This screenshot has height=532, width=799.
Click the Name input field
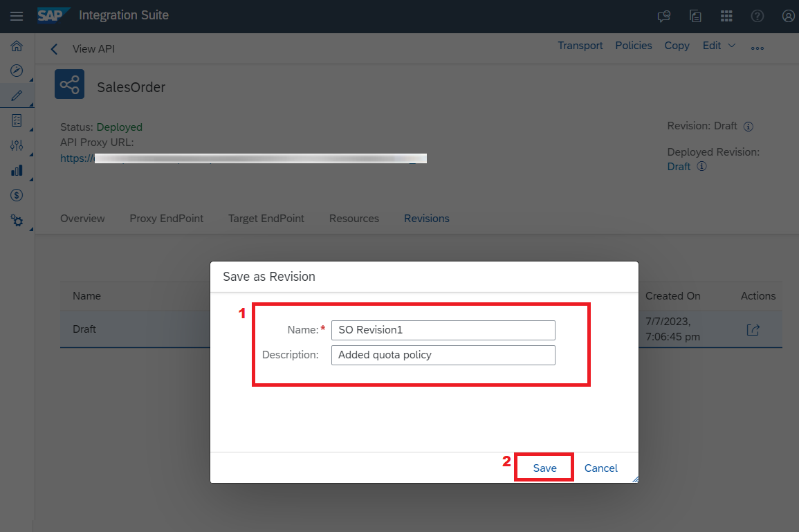point(443,330)
